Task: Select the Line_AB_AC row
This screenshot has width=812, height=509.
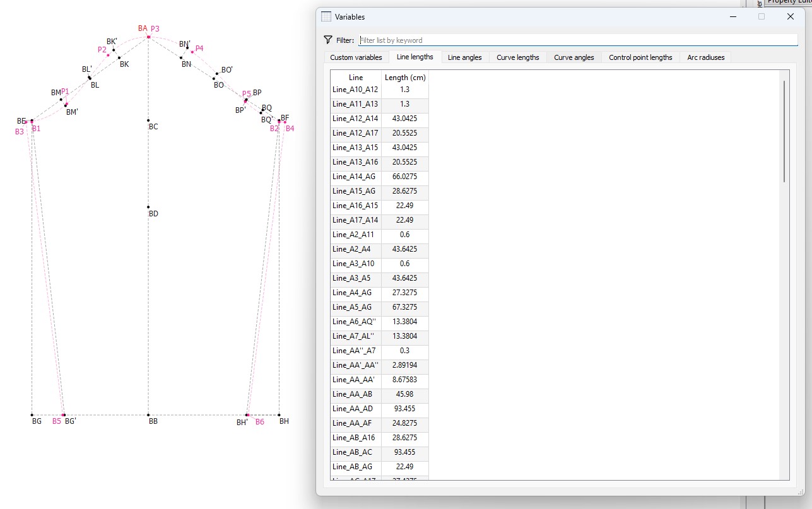Action: pyautogui.click(x=379, y=452)
